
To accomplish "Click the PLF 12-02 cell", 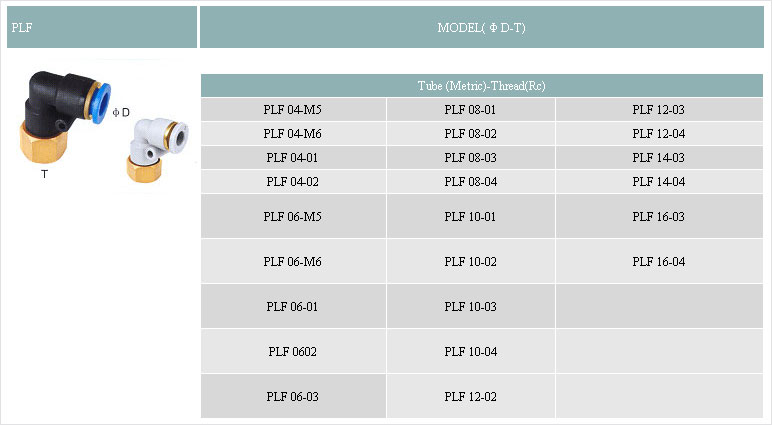I will click(x=471, y=396).
